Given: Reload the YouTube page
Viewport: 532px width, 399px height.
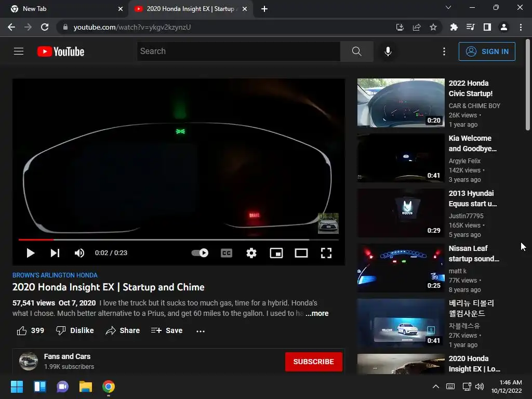Looking at the screenshot, I should 45,27.
